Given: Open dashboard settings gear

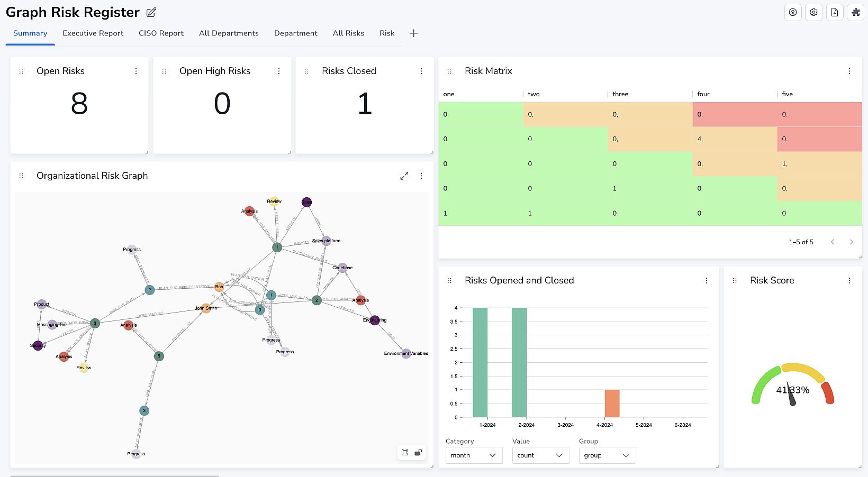Looking at the screenshot, I should 813,12.
